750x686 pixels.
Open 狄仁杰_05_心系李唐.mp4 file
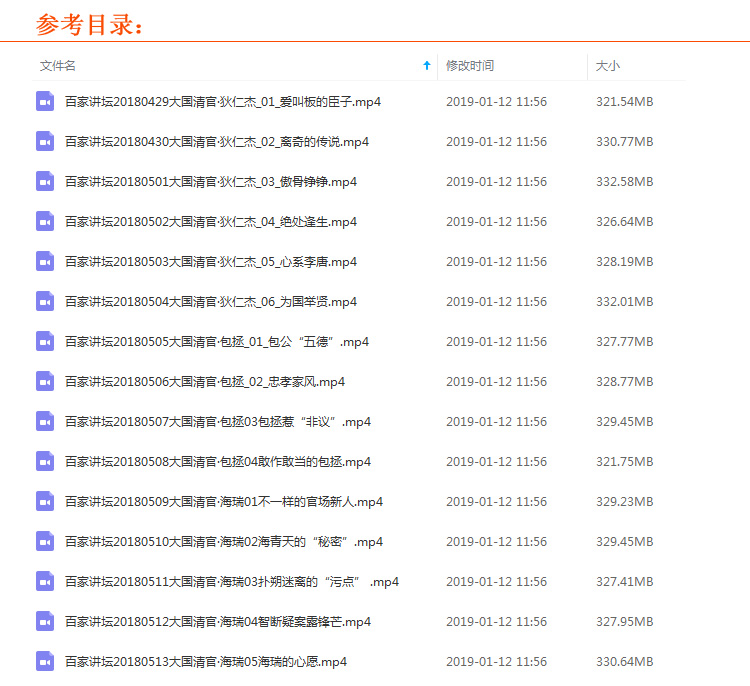pyautogui.click(x=211, y=262)
